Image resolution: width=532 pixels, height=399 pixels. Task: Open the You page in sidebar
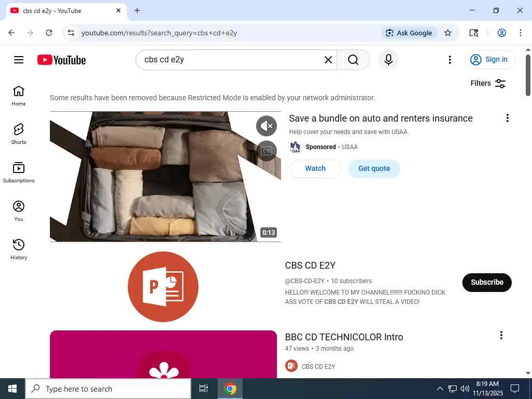point(19,211)
